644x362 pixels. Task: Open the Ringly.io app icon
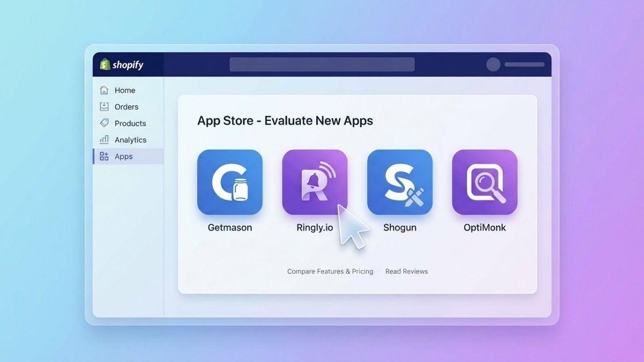coord(315,182)
